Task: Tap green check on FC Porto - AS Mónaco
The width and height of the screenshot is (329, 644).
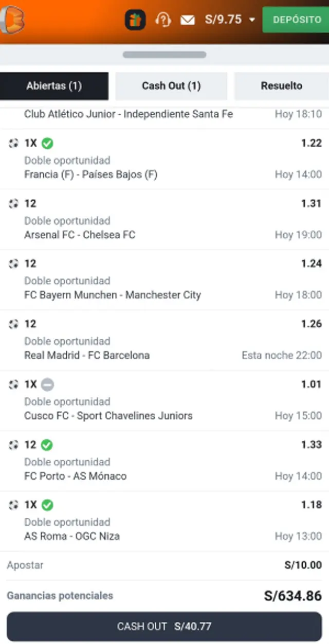Action: click(x=47, y=445)
